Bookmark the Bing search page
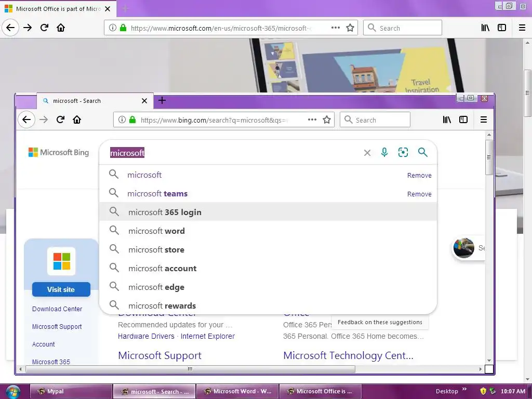The image size is (532, 399). pyautogui.click(x=327, y=120)
